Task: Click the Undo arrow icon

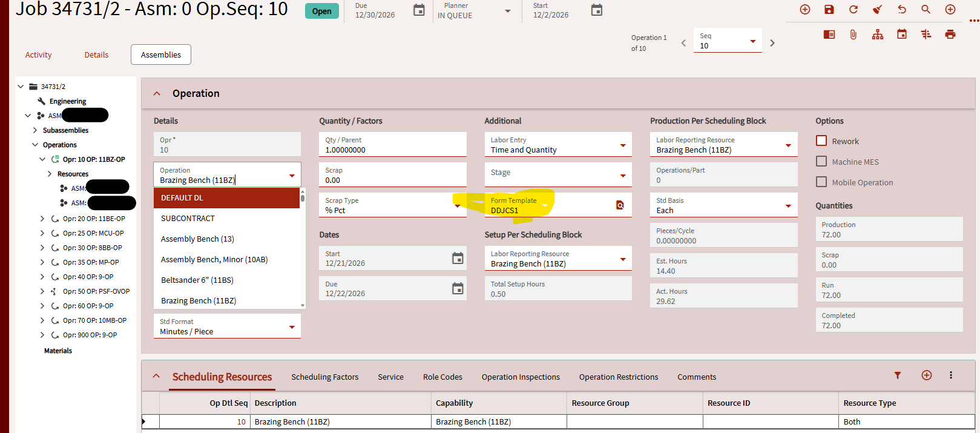Action: click(902, 10)
